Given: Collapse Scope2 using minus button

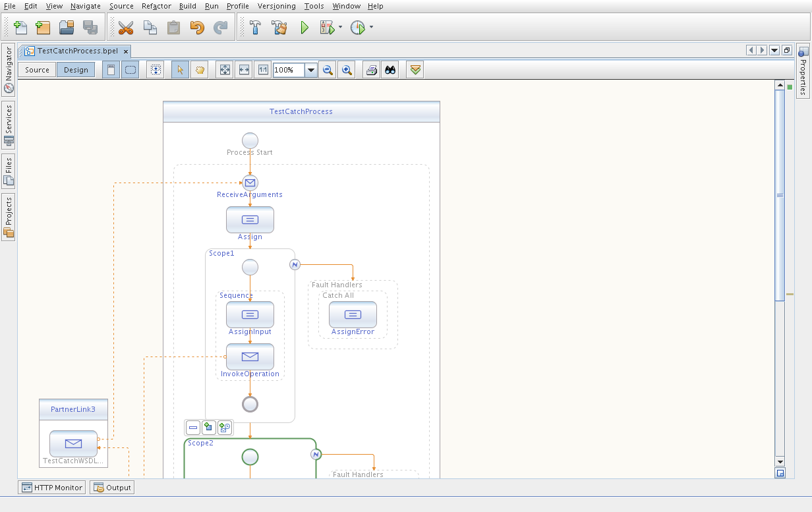Looking at the screenshot, I should coord(193,428).
